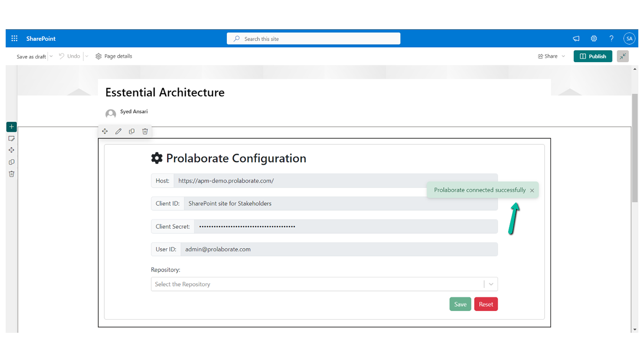Click the Repository: label
Viewport: 644px width, 362px height.
(x=165, y=270)
